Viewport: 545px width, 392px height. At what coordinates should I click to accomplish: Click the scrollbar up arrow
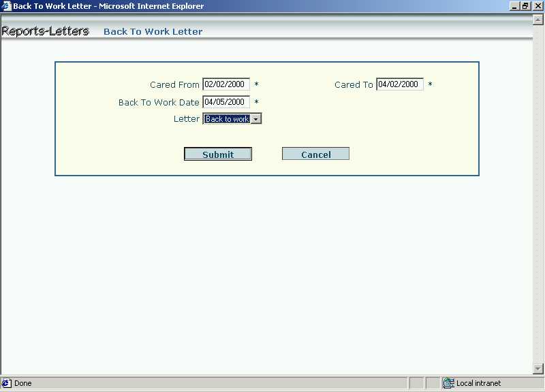pyautogui.click(x=538, y=20)
